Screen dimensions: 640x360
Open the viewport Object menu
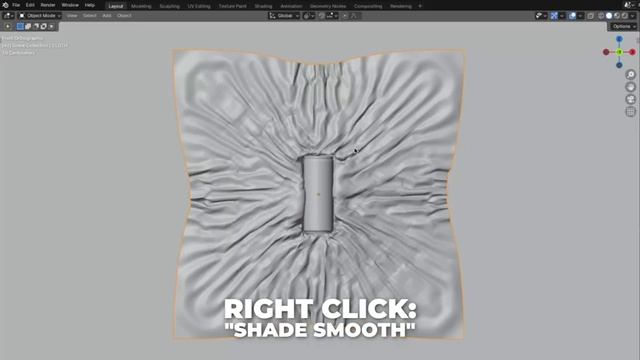pos(124,16)
